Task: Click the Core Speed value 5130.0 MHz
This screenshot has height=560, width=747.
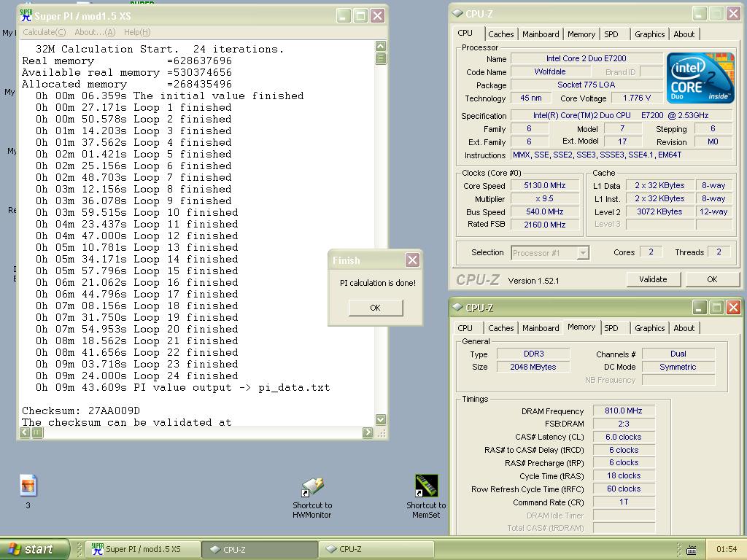Action: point(544,186)
